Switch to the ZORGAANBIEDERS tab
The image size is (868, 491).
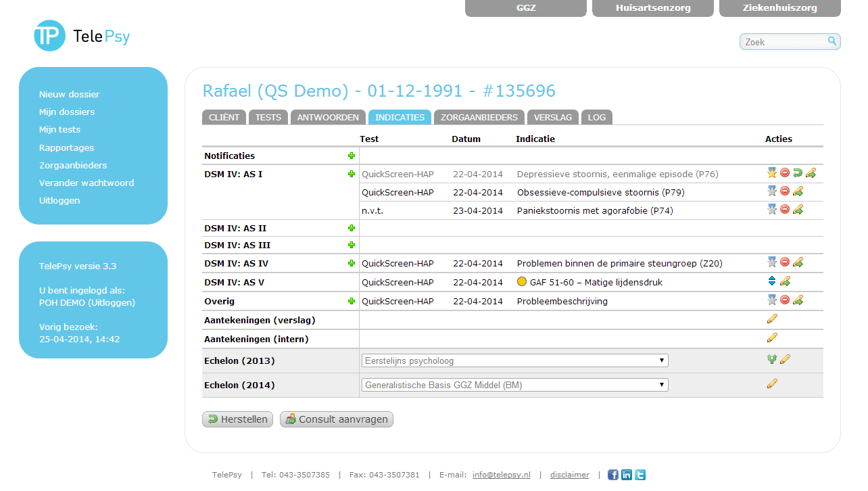coord(479,117)
